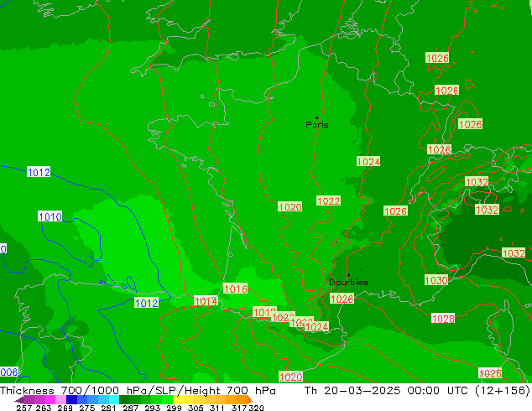Select the red 1016 pressure label

click(235, 289)
